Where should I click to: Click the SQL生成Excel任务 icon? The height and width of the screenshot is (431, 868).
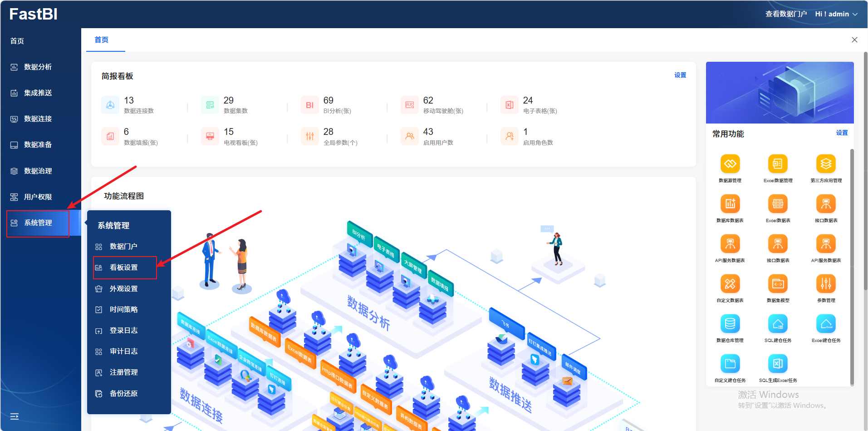tap(777, 364)
